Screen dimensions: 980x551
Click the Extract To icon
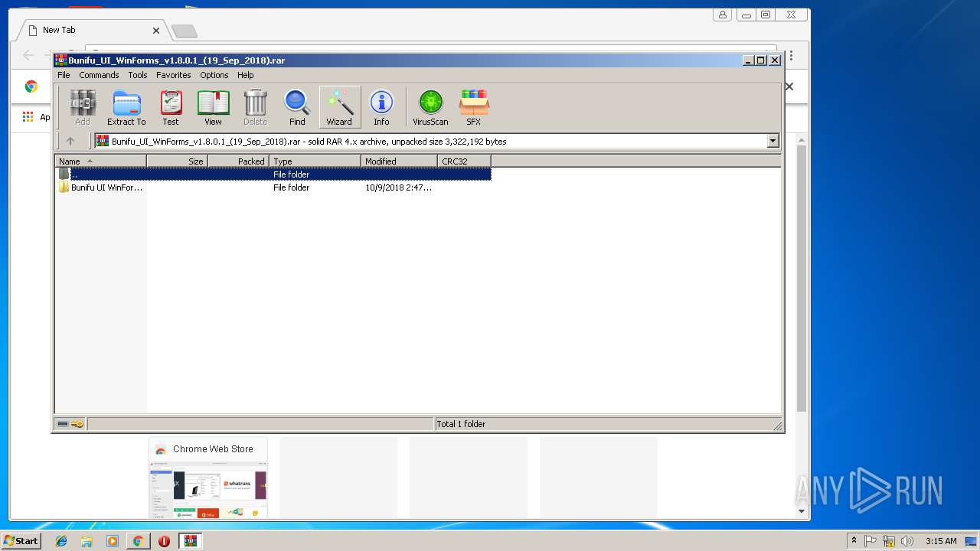[126, 107]
